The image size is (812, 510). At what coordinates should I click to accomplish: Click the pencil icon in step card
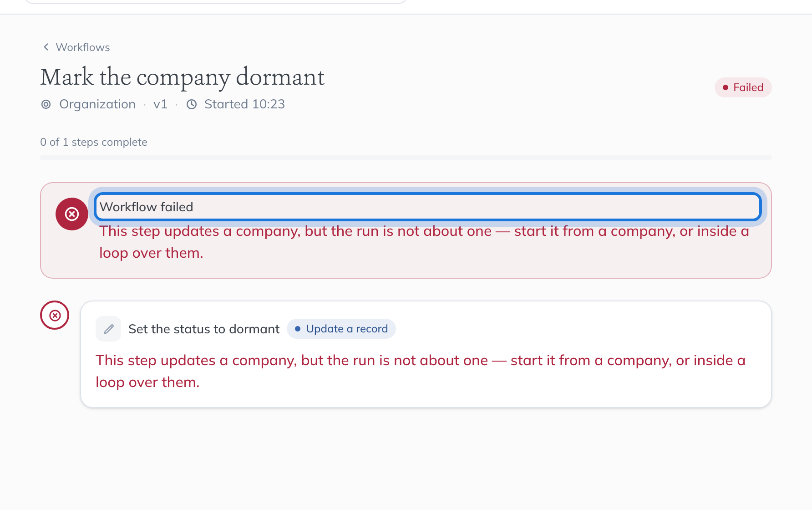click(x=108, y=329)
